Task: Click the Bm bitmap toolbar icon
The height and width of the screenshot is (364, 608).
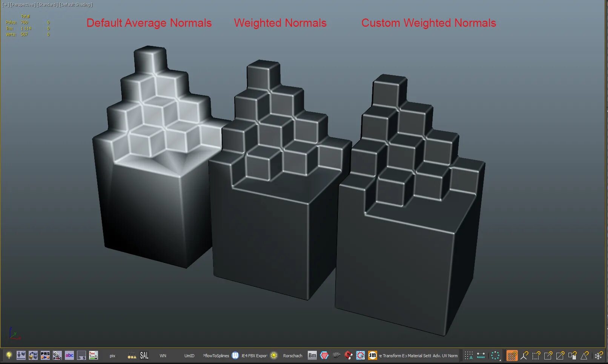Action: pyautogui.click(x=312, y=355)
